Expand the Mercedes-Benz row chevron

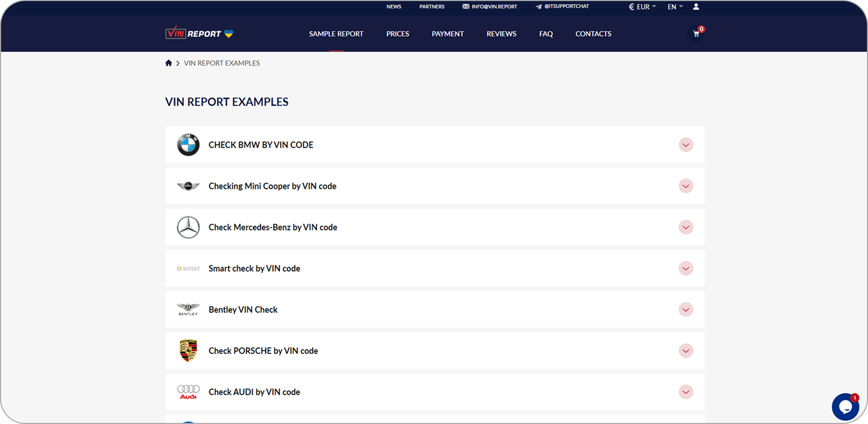point(686,227)
